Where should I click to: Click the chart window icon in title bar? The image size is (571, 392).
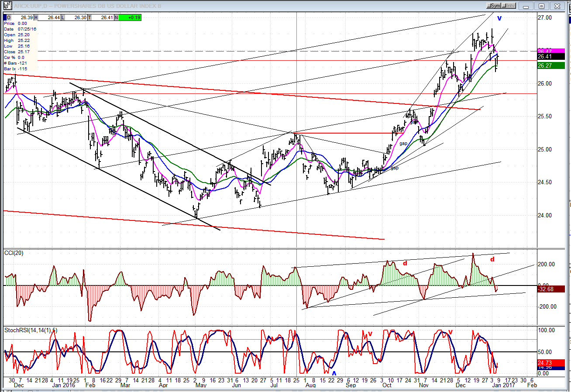click(7, 6)
